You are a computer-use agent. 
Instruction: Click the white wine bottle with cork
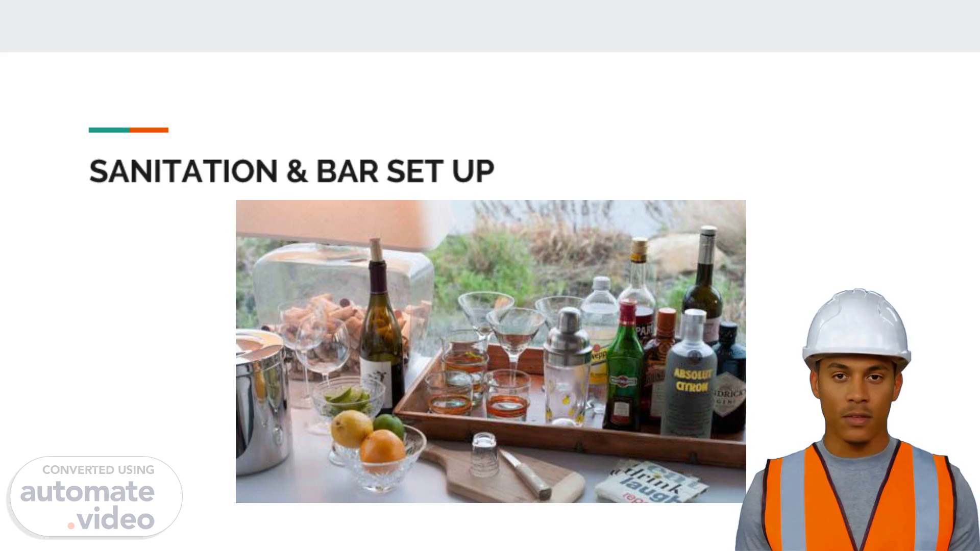point(381,327)
